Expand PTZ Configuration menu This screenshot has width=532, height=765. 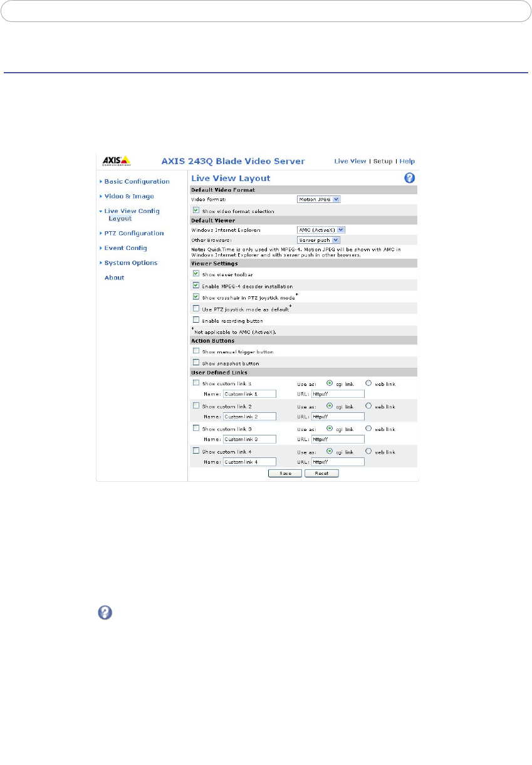(133, 233)
